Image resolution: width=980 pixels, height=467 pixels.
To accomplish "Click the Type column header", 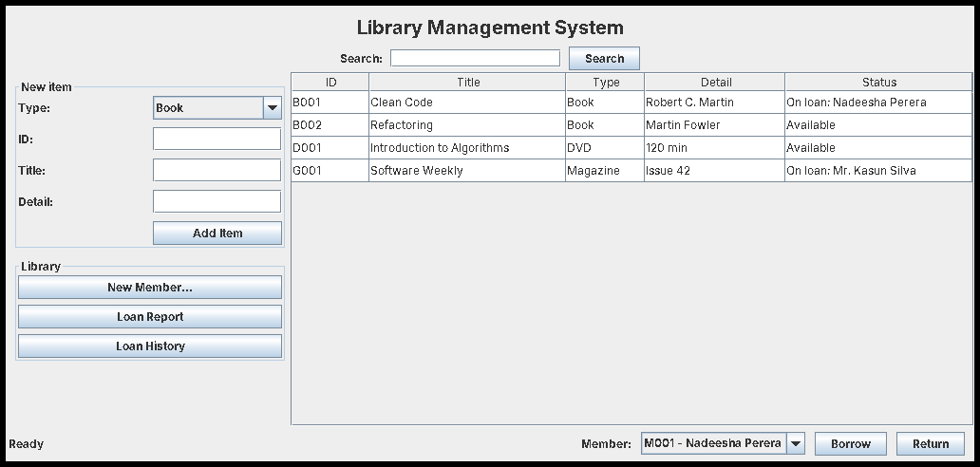I will point(605,82).
